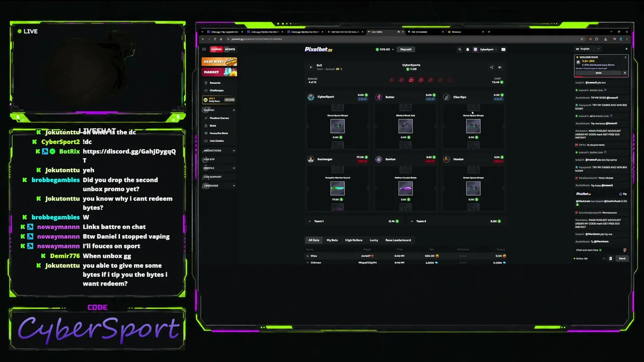The width and height of the screenshot is (644, 362).
Task: Click the Slicked Black Hair item image
Action: point(406,126)
